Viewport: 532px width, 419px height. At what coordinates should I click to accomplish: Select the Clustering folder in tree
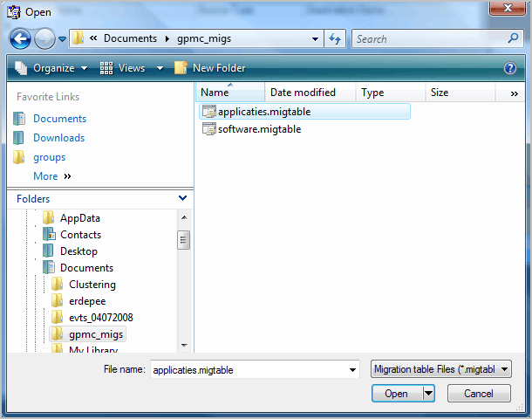click(92, 285)
